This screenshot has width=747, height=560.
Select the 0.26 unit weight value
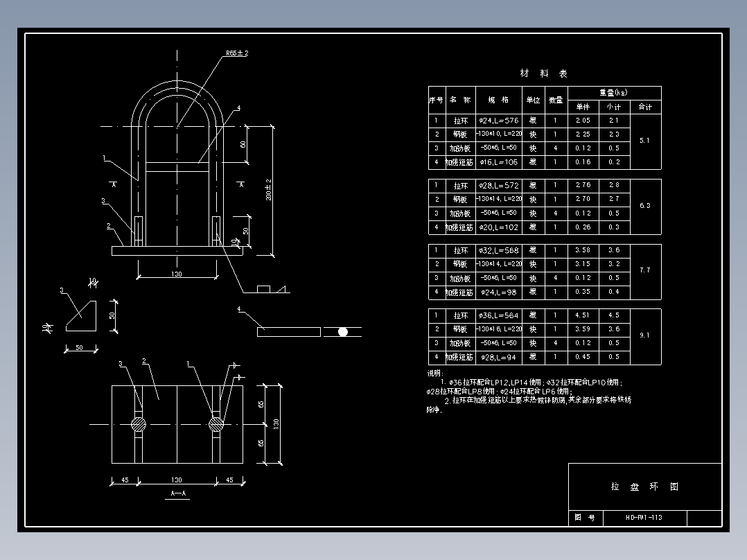click(583, 227)
